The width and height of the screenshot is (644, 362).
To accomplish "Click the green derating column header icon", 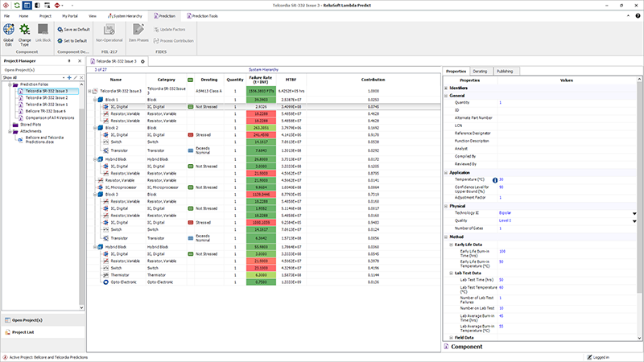I will click(x=190, y=80).
